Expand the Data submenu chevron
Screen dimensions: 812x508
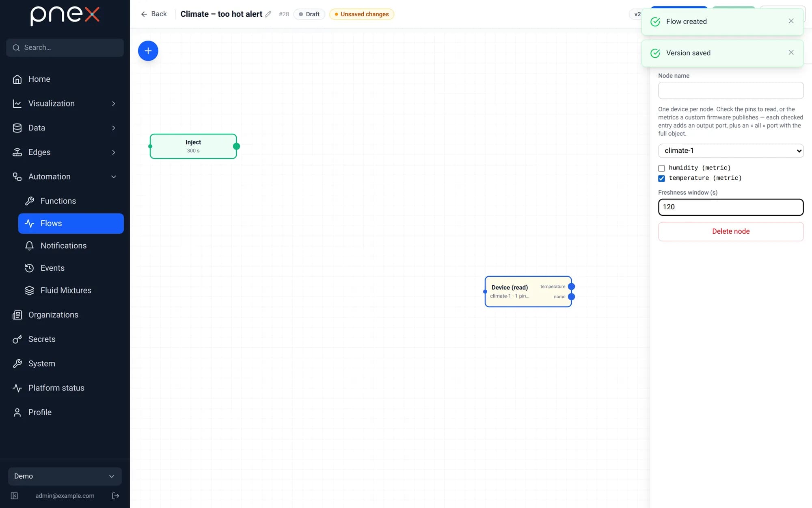(x=114, y=128)
